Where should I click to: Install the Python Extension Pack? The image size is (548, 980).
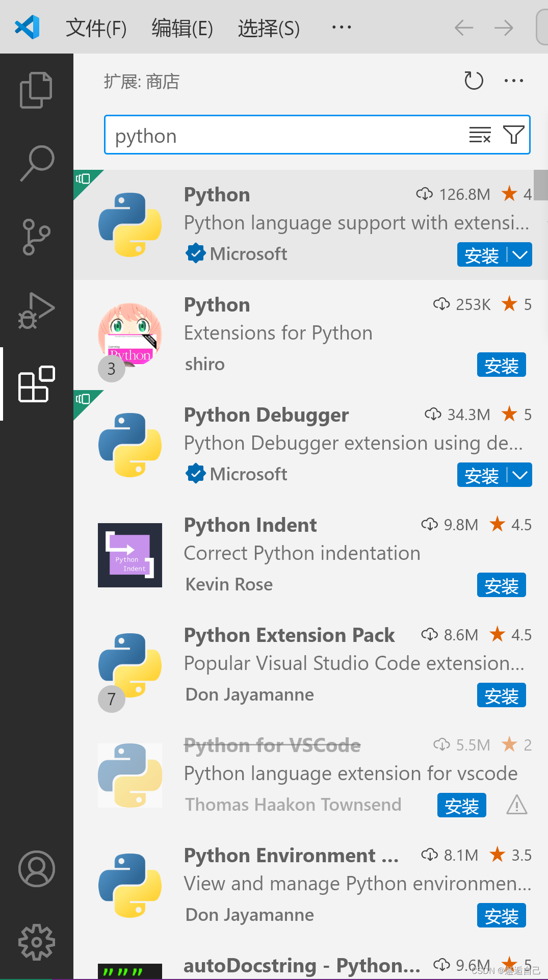(502, 695)
